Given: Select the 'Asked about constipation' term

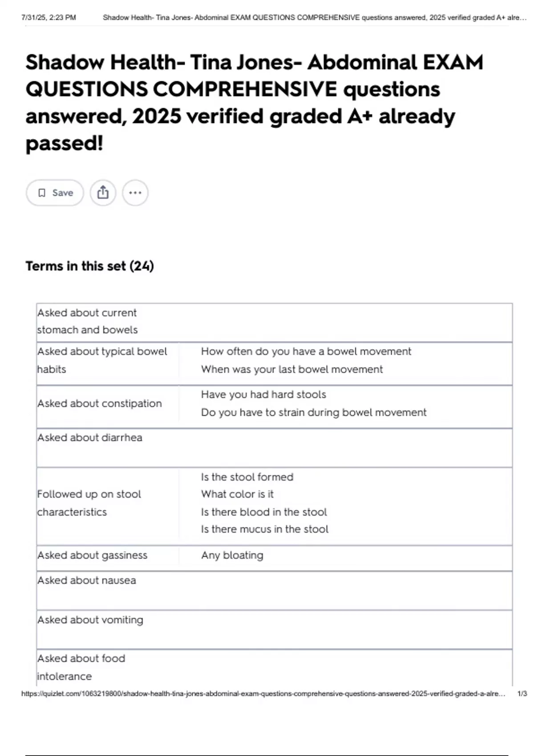Looking at the screenshot, I should (x=100, y=403).
